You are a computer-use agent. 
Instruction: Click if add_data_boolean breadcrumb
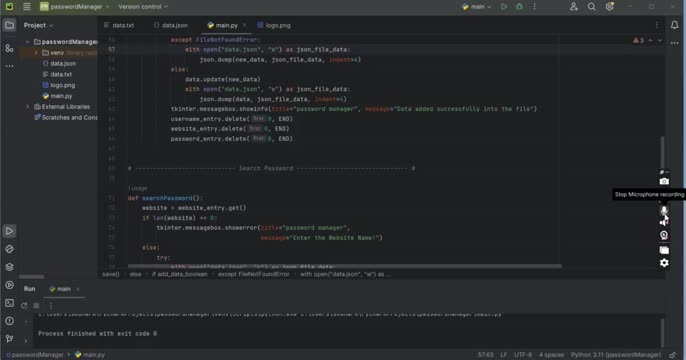179,274
